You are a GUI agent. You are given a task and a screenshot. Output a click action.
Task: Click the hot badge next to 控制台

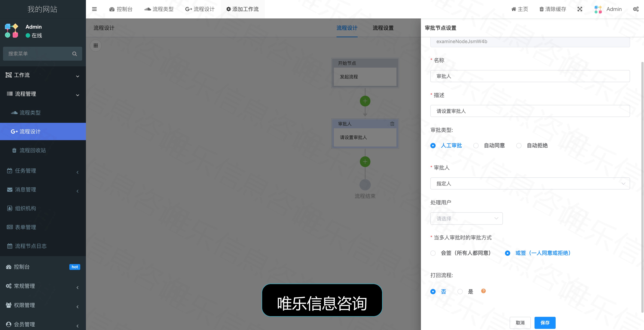point(75,267)
